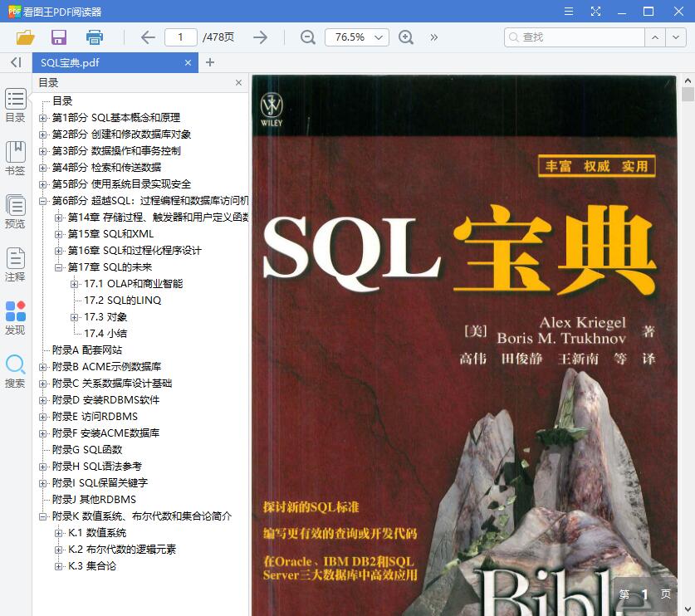Click the SQL宝典 book cover page
695x616 pixels.
click(464, 345)
